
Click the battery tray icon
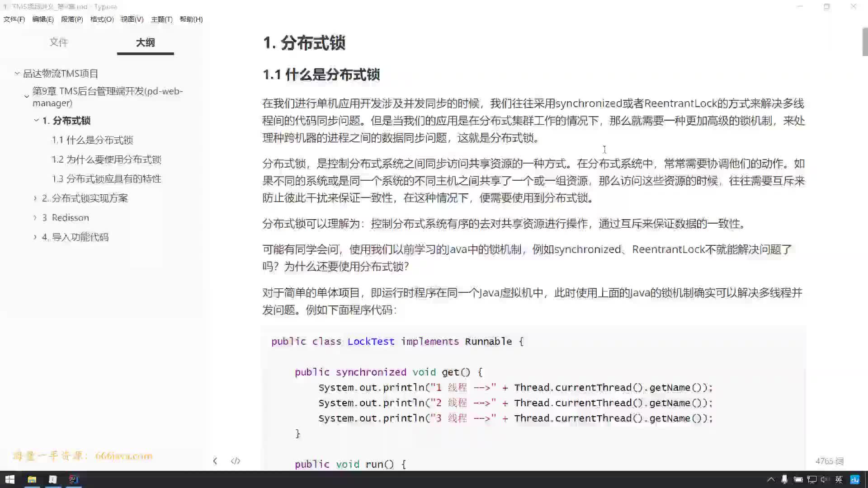pos(798,479)
